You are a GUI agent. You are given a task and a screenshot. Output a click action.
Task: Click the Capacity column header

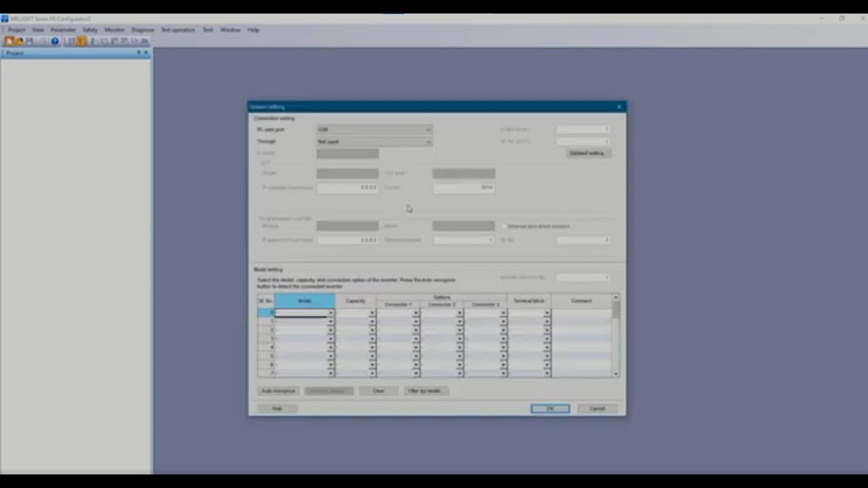pyautogui.click(x=355, y=301)
